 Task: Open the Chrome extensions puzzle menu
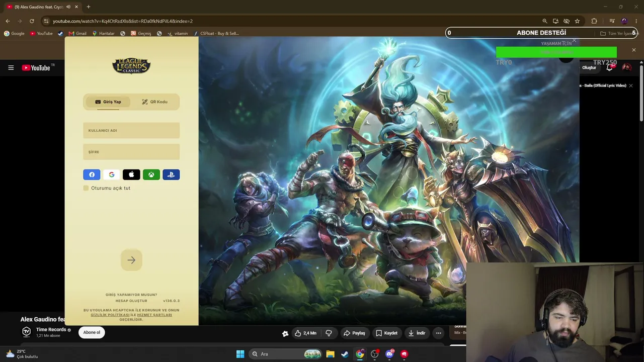(x=594, y=21)
